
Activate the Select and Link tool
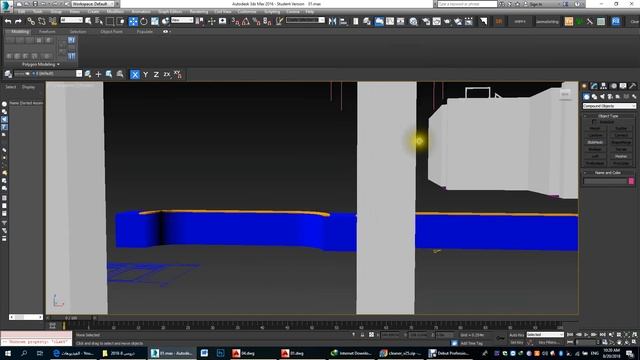31,21
